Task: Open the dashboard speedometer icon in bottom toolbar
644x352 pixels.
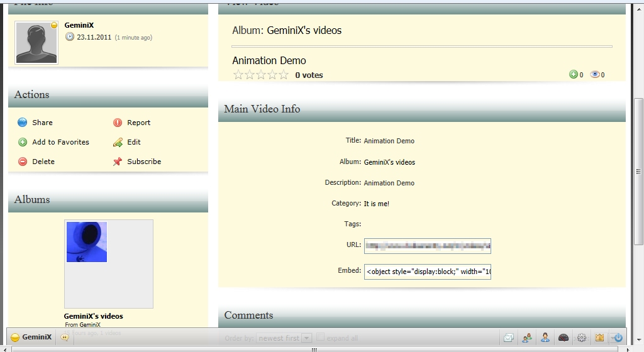Action: (563, 338)
